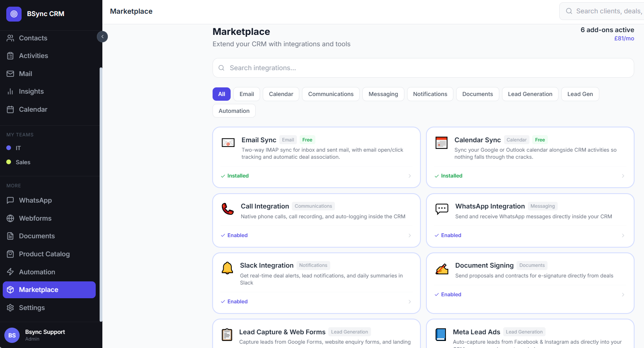Click Enabled status on Call Integration

click(234, 236)
